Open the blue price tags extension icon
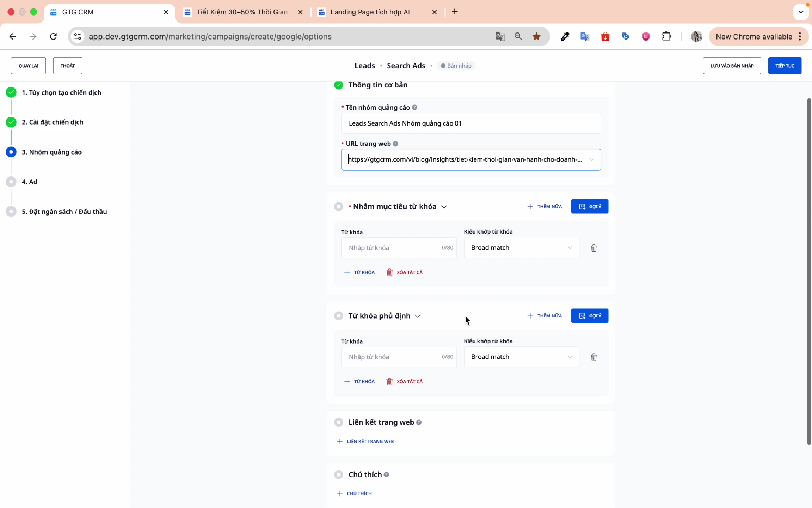812x508 pixels. (625, 36)
